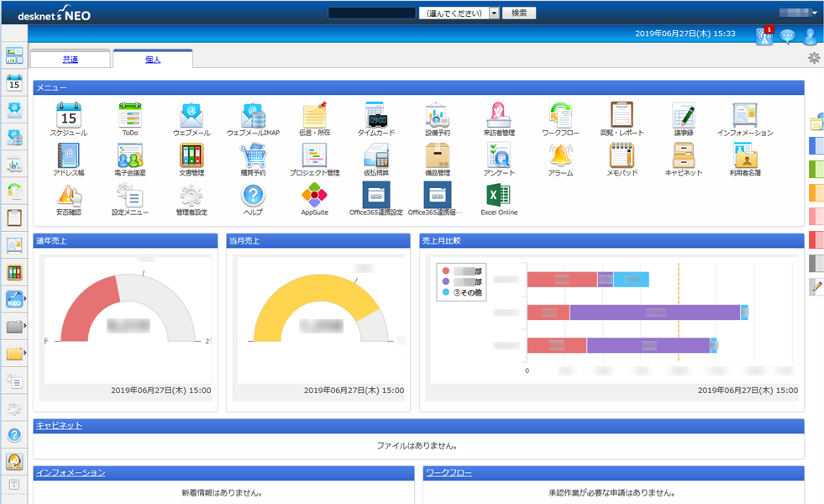Switch to the 共通 tab
This screenshot has height=504, width=824.
(x=71, y=60)
